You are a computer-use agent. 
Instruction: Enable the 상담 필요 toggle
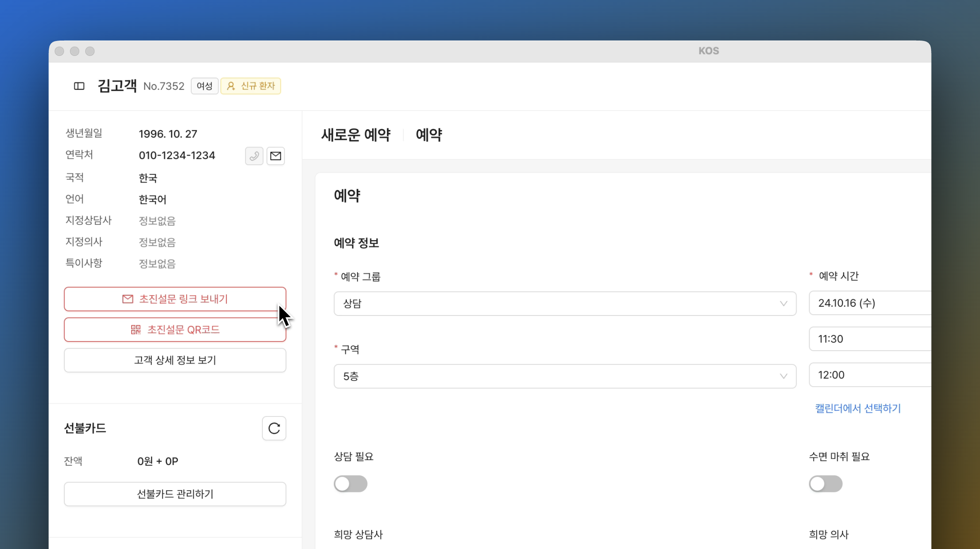pos(351,484)
